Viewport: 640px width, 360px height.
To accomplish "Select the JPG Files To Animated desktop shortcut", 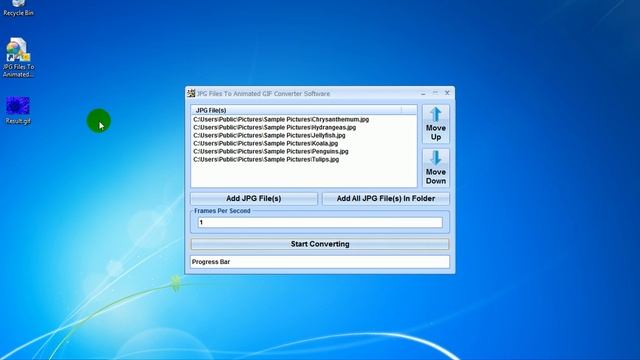I will pos(18,58).
